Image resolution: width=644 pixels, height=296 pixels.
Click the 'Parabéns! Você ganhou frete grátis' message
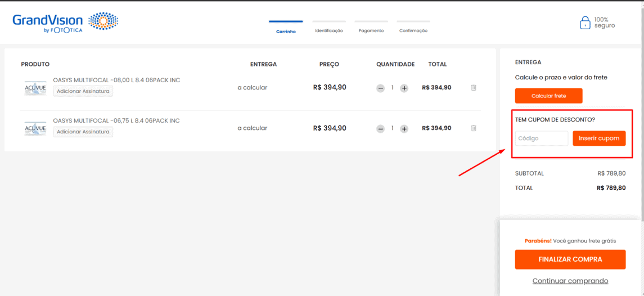pos(570,241)
